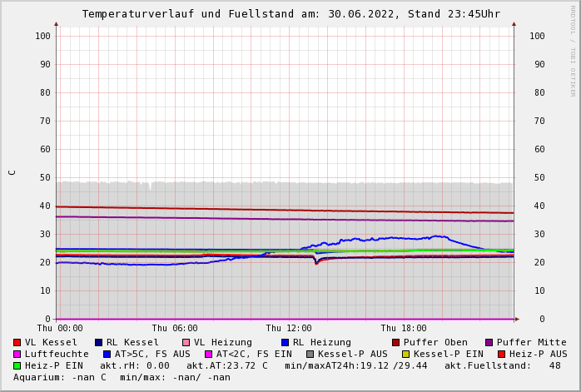Click the Aquarium min/max readout line
The width and height of the screenshot is (581, 392).
[x=122, y=378]
